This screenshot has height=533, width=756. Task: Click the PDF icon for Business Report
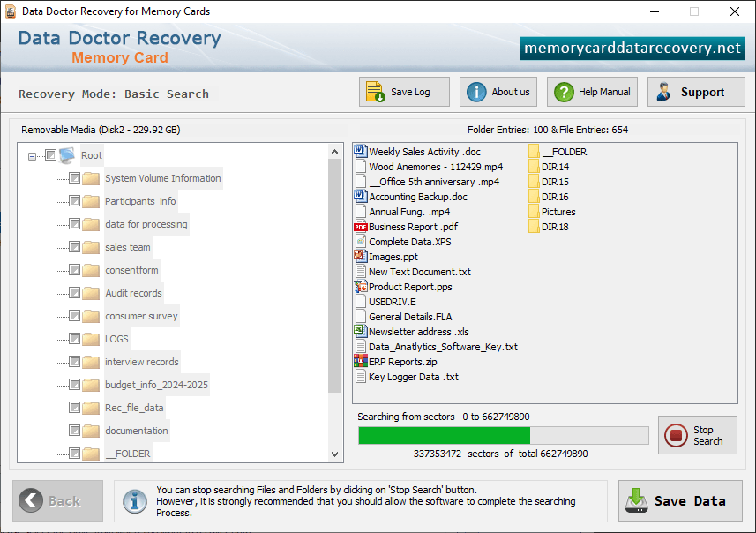(361, 227)
